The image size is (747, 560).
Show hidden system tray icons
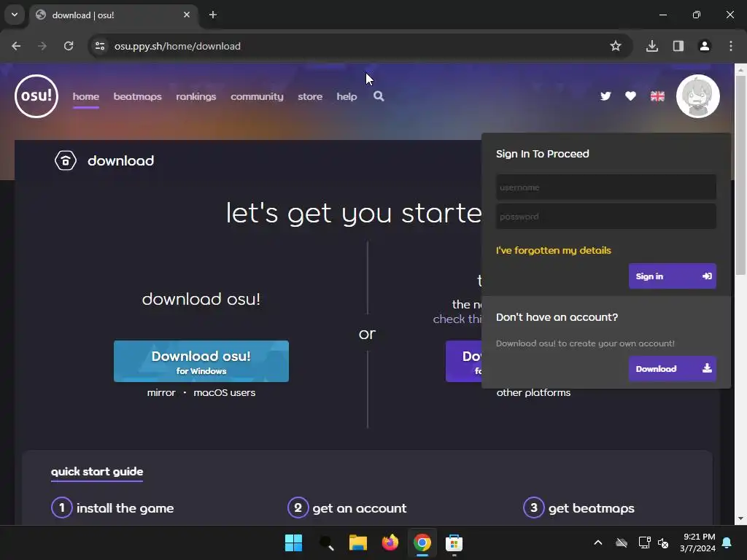coord(598,542)
